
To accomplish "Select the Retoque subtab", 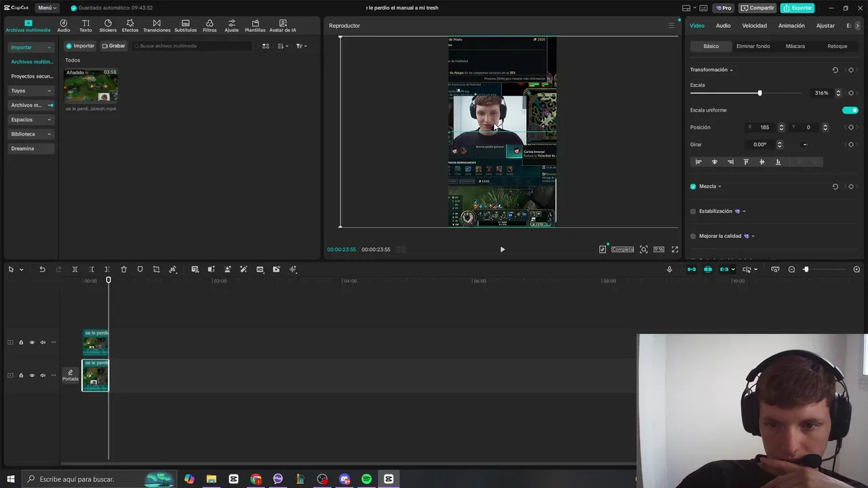I will (x=837, y=46).
